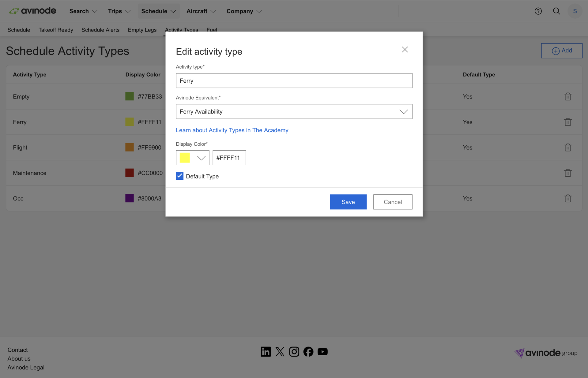Save the activity type changes
The width and height of the screenshot is (588, 378).
[x=348, y=202]
